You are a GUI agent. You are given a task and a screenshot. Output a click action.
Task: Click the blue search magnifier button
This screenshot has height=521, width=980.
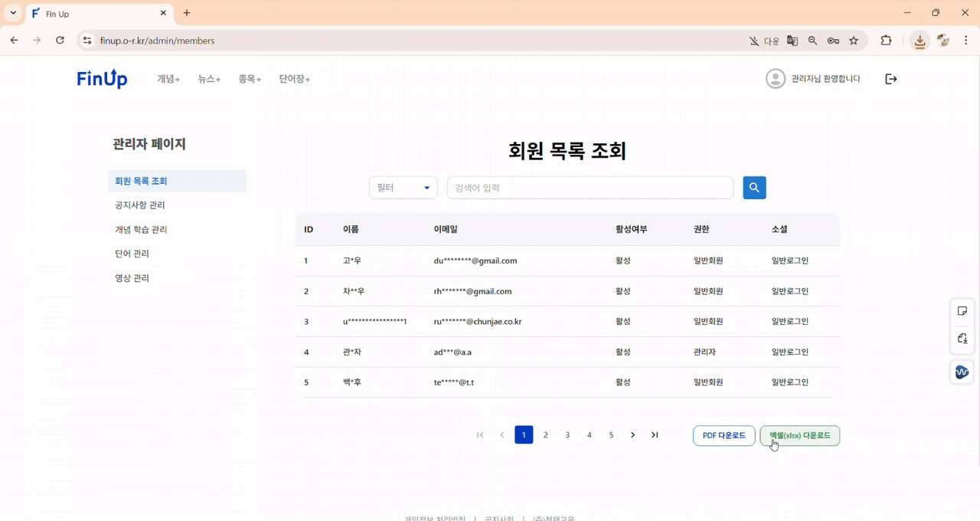pyautogui.click(x=754, y=188)
